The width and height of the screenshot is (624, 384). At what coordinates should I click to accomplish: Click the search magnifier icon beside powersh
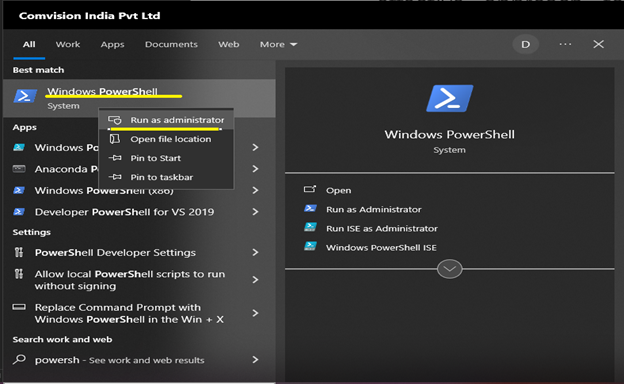(19, 359)
